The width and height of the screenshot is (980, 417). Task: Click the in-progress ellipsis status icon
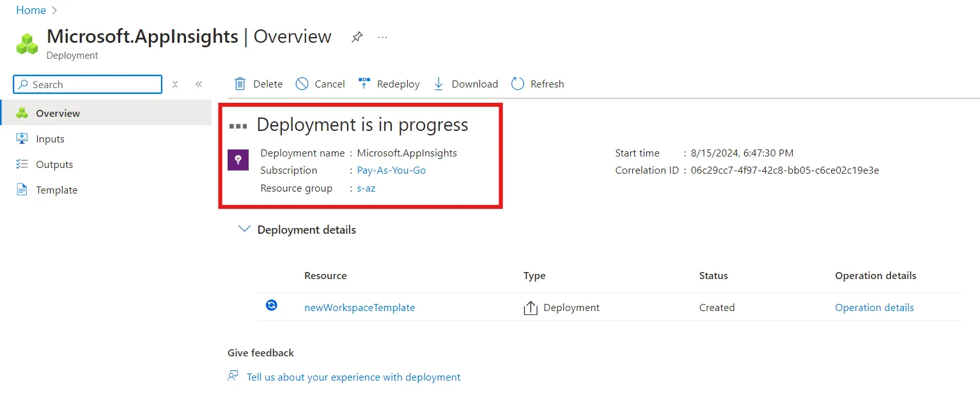tap(238, 126)
